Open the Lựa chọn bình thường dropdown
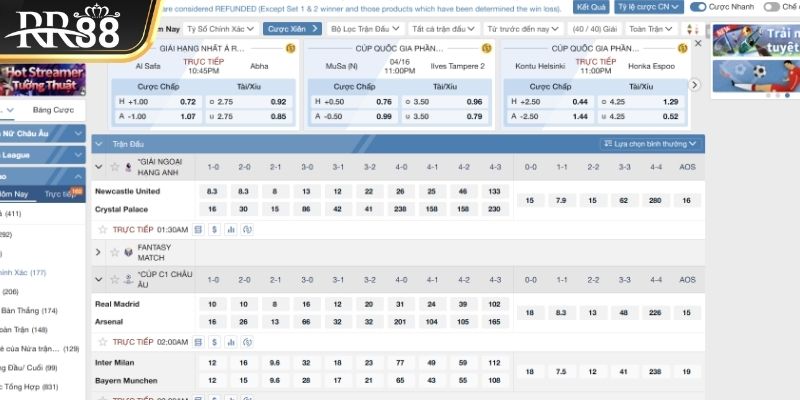Screen dimensions: 800x400 650,144
